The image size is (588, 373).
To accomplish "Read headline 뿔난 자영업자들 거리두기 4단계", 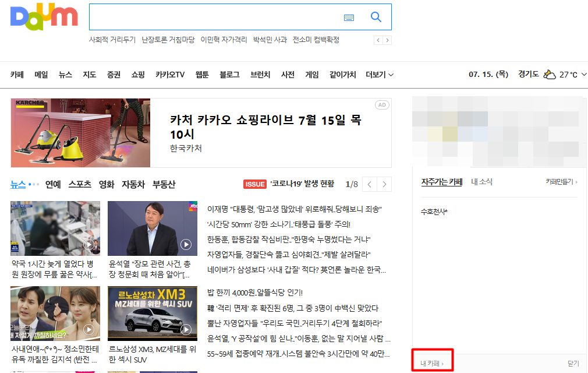I will (x=295, y=323).
